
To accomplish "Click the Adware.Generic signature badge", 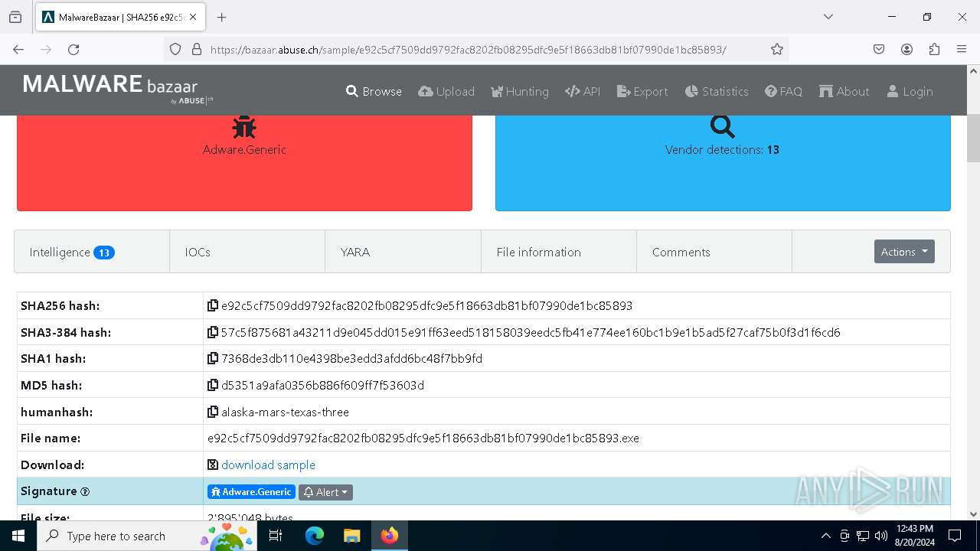I will click(251, 492).
